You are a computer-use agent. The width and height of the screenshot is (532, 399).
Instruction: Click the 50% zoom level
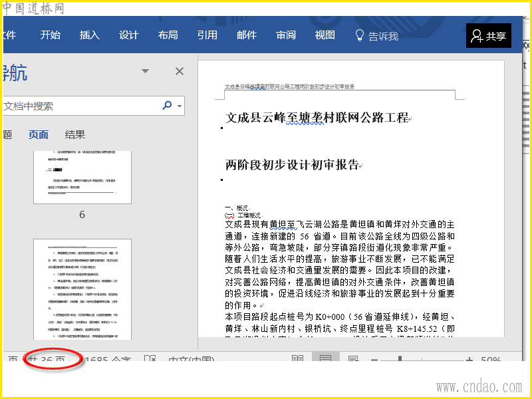tap(491, 358)
